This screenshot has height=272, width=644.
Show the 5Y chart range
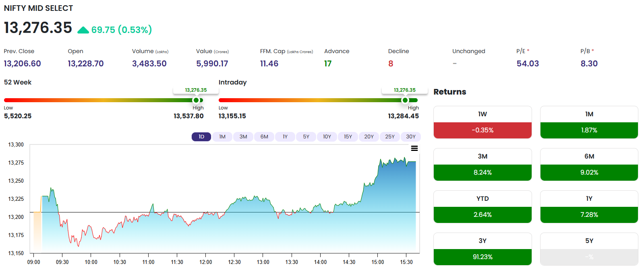click(x=306, y=137)
